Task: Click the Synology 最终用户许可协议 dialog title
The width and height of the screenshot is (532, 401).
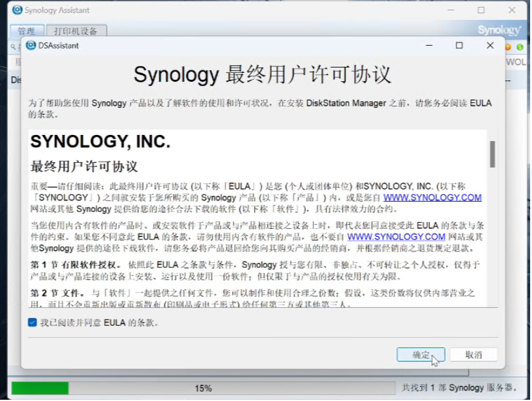Action: 263,75
